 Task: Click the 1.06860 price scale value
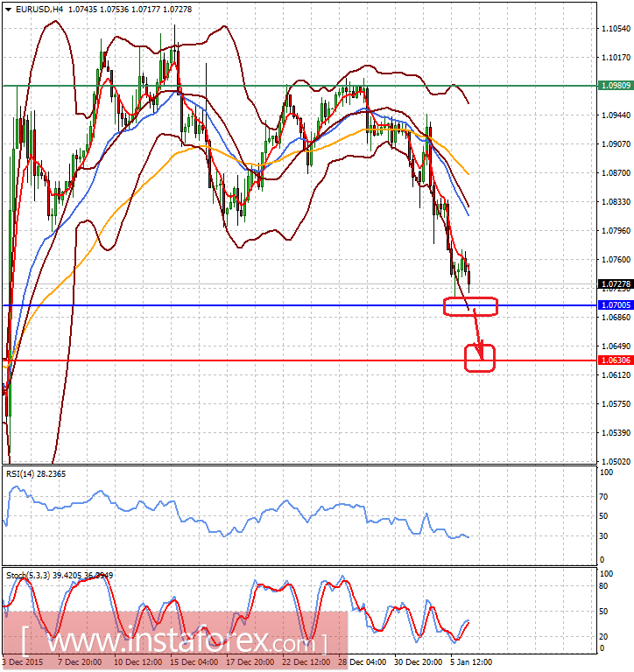pos(616,317)
